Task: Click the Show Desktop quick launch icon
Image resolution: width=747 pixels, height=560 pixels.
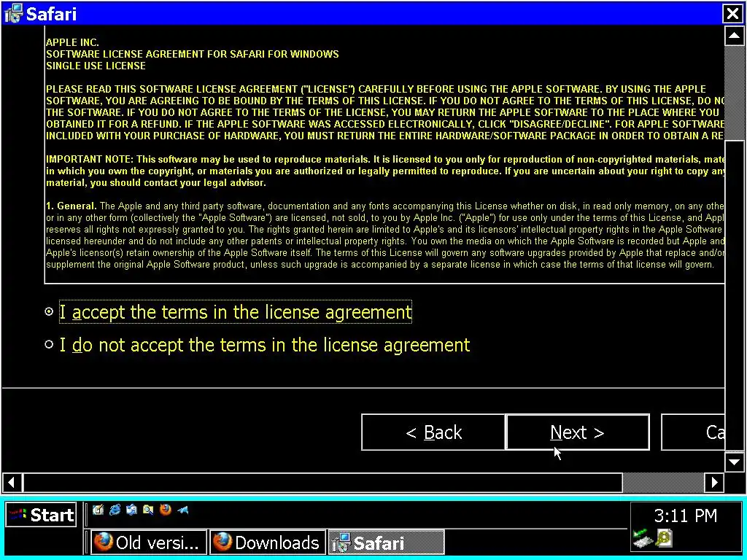Action: click(x=98, y=510)
